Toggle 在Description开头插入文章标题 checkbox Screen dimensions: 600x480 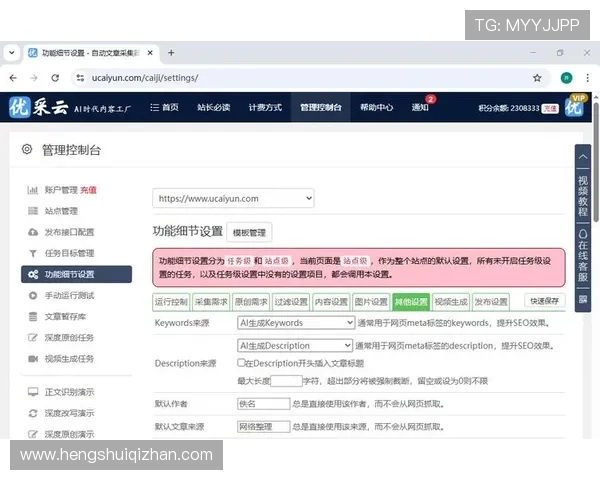point(241,362)
